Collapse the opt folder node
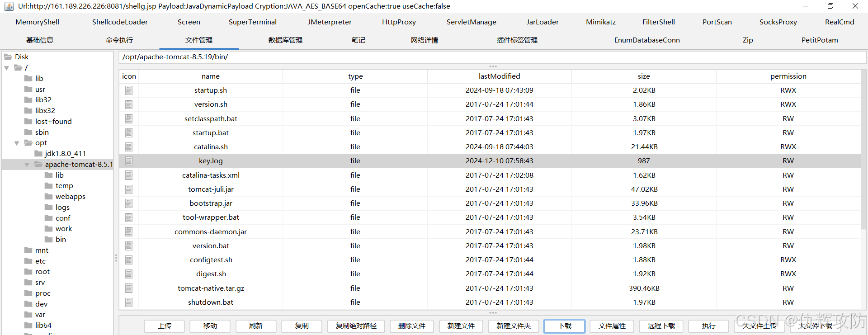 (17, 143)
